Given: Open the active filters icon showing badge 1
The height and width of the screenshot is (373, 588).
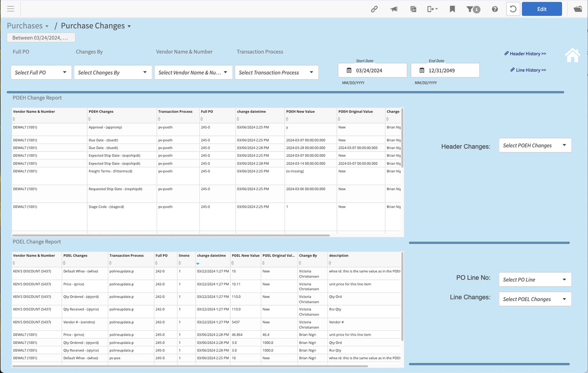Looking at the screenshot, I should pos(473,9).
